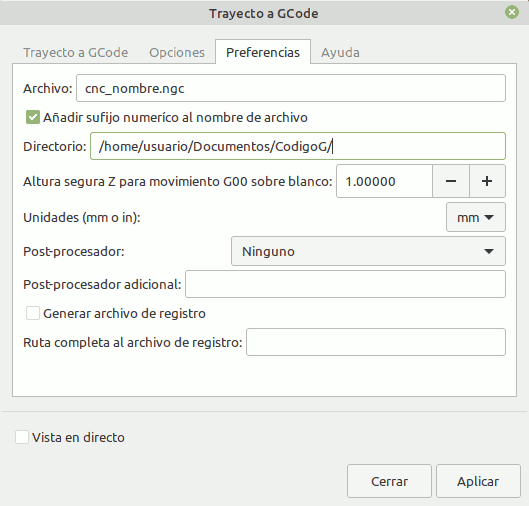Open the Opciones tab

(x=177, y=53)
